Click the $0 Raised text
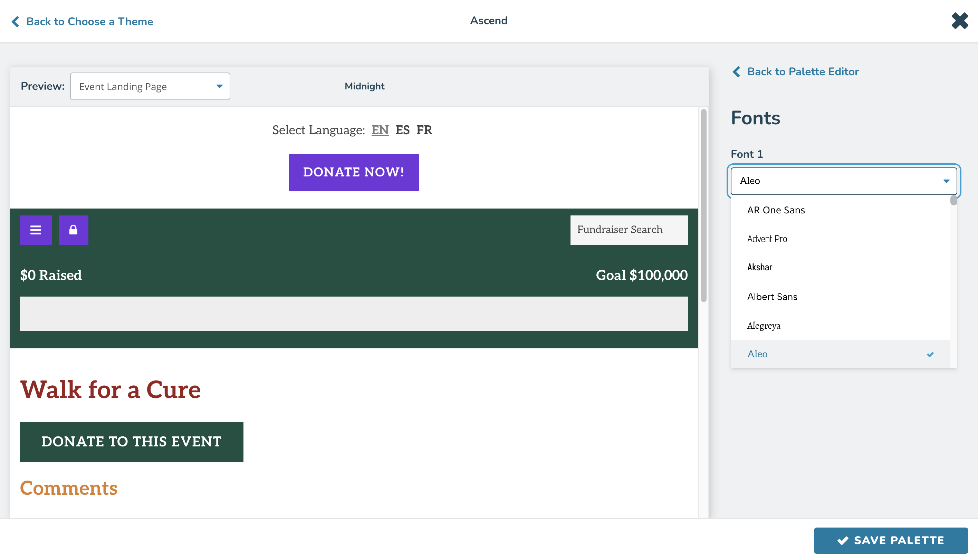This screenshot has height=560, width=978. tap(51, 276)
